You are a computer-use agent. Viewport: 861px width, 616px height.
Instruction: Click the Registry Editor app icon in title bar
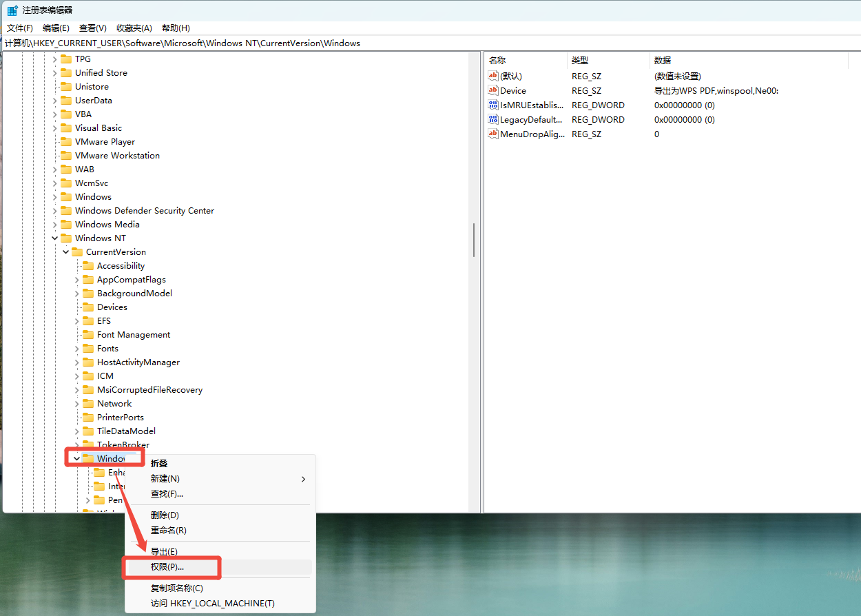click(x=12, y=10)
